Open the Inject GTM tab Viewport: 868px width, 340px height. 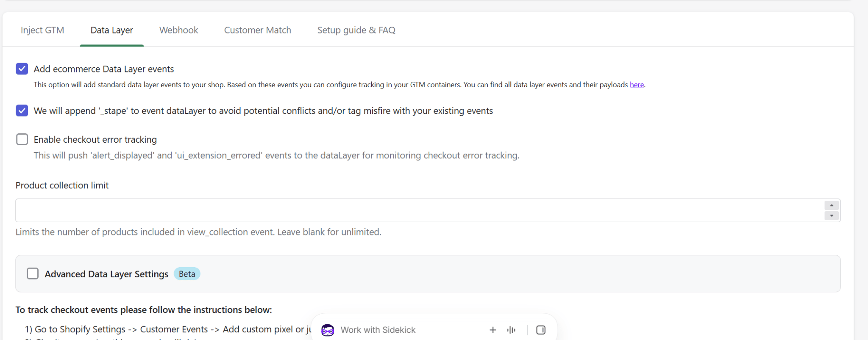pos(42,30)
